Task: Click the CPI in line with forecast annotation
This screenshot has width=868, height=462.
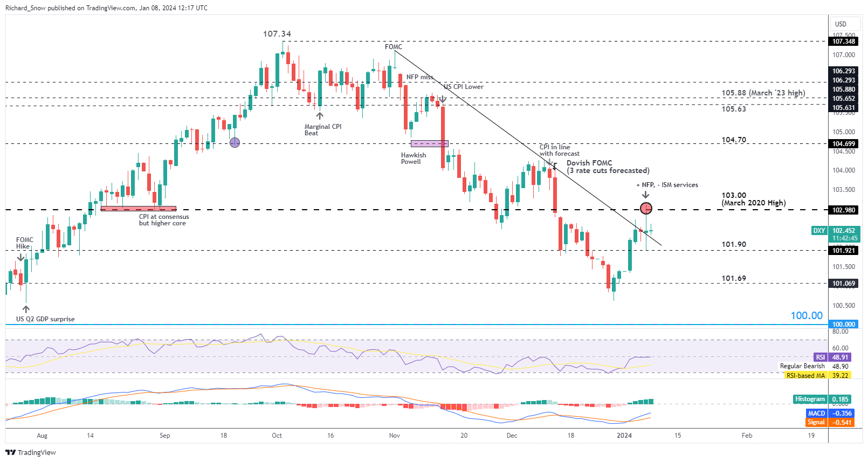Action: (560, 150)
